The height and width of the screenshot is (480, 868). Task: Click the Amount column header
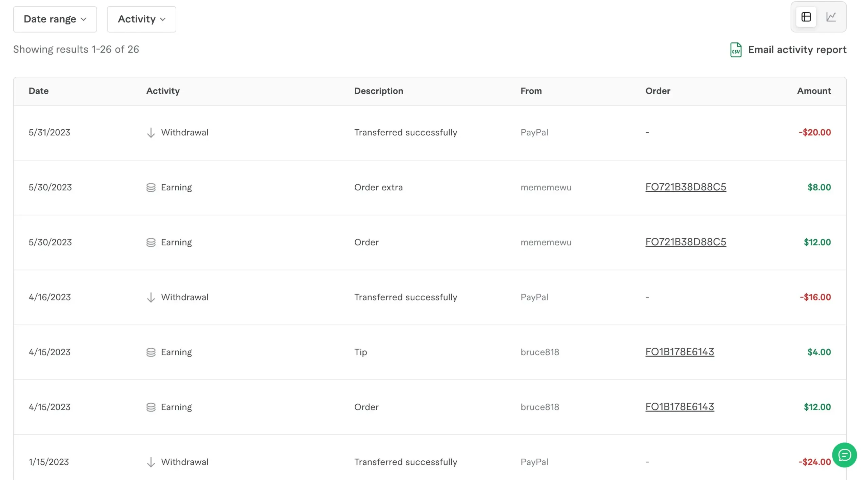pos(814,91)
